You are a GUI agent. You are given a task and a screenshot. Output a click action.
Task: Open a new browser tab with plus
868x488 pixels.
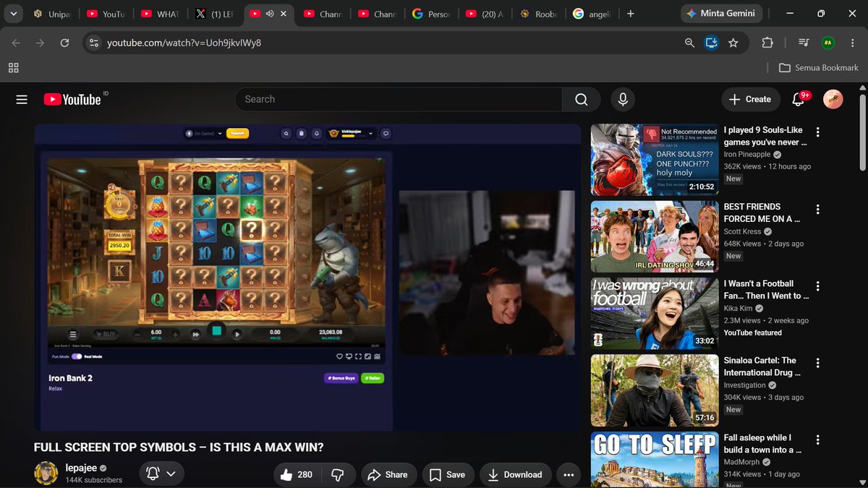(x=631, y=14)
